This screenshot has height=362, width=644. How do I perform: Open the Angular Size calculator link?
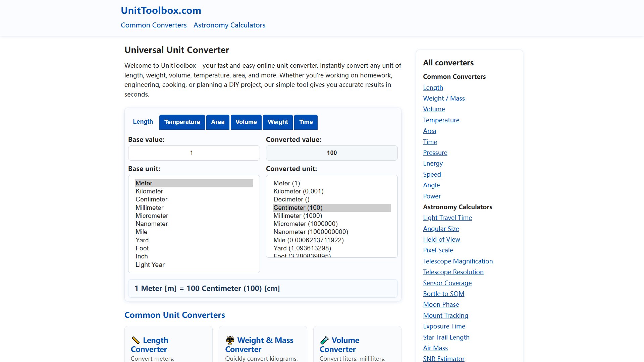tap(441, 229)
